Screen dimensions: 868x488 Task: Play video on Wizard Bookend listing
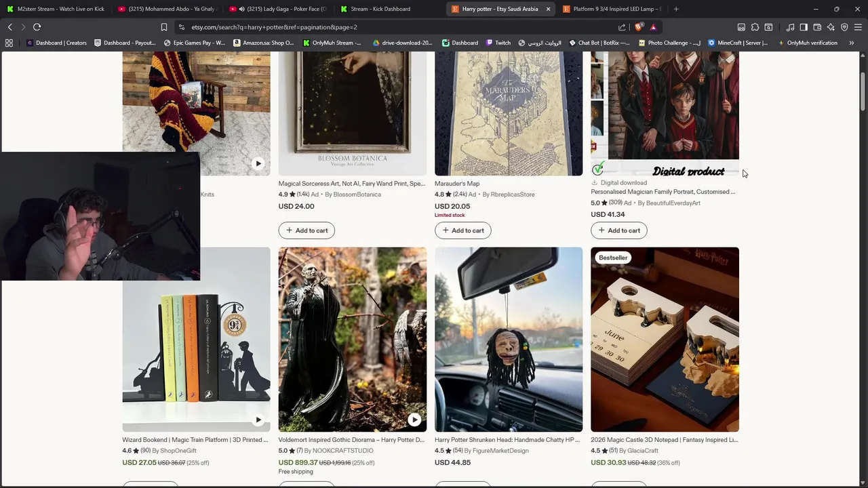pyautogui.click(x=258, y=420)
